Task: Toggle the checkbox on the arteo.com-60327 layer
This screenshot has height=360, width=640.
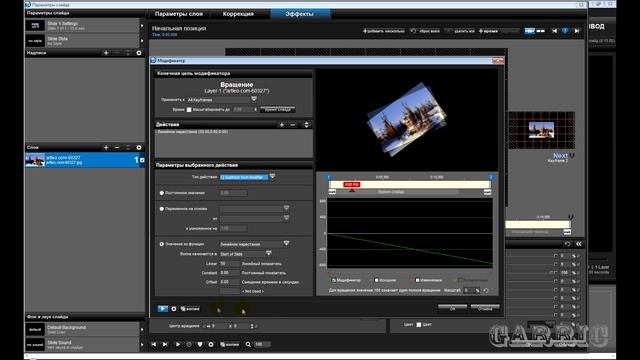Action: (142, 160)
